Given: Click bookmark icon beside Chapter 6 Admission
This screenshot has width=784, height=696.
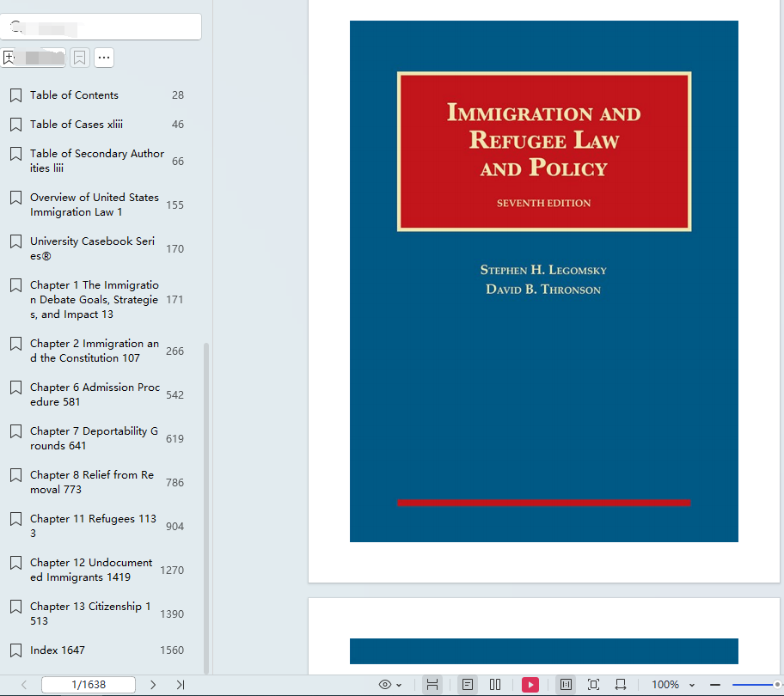Looking at the screenshot, I should click(x=16, y=388).
